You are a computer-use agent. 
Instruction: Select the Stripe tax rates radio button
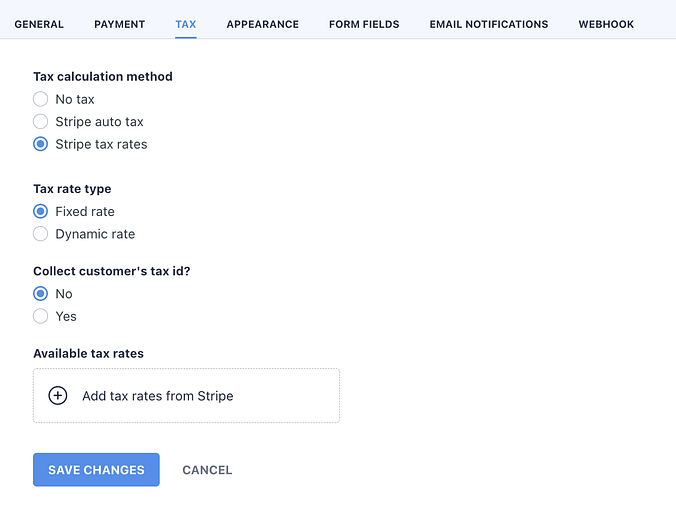pyautogui.click(x=41, y=144)
